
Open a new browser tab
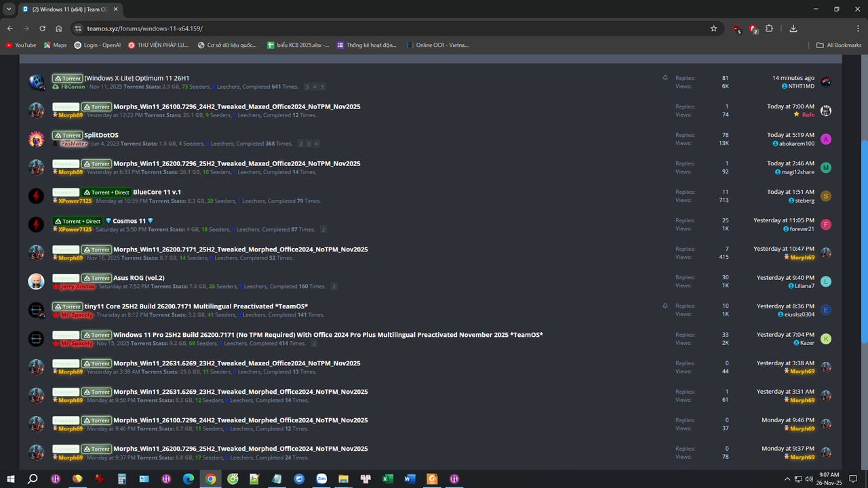coord(132,9)
